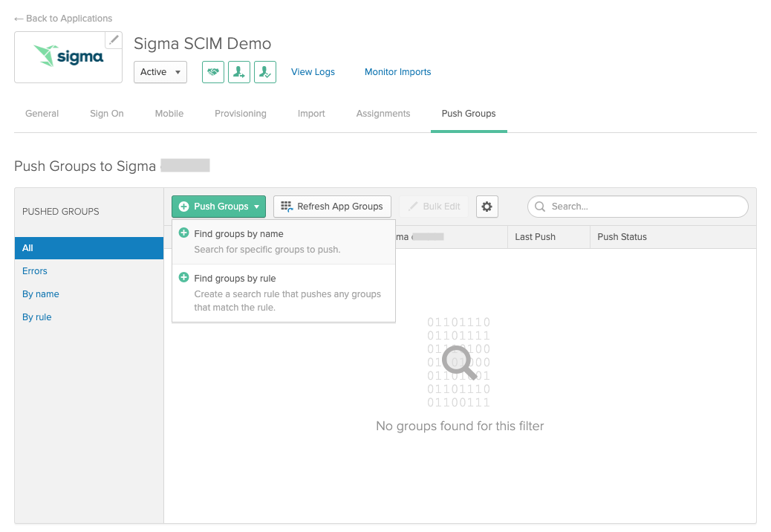Collapse the green Push Groups dropdown button
The width and height of the screenshot is (771, 532).
(x=218, y=207)
